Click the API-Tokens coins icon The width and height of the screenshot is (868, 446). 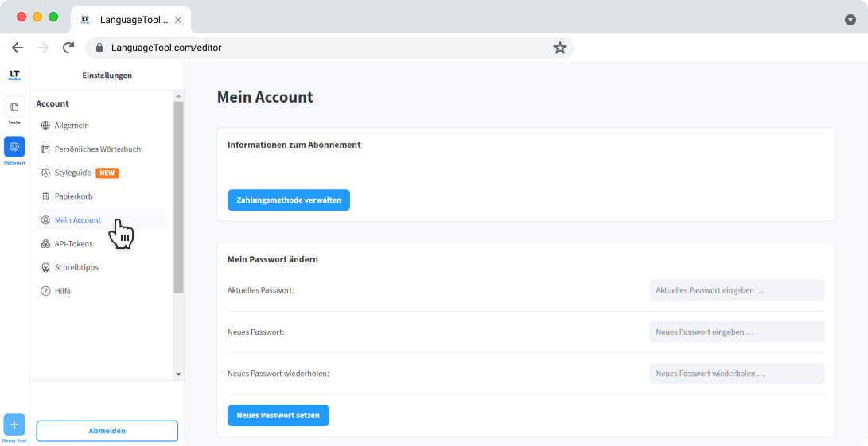(45, 243)
